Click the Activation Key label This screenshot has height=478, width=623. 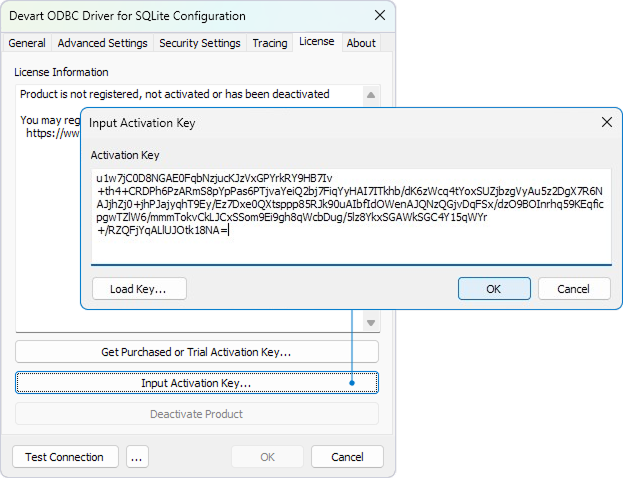[x=125, y=155]
